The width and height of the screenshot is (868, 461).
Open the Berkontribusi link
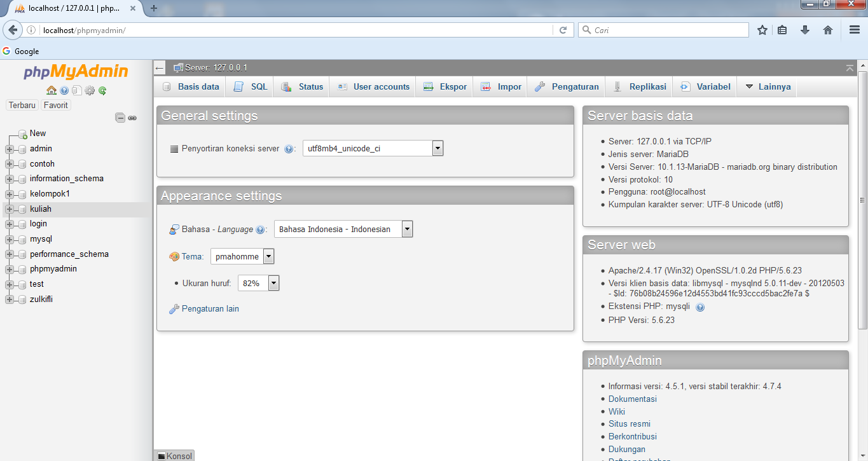tap(633, 437)
